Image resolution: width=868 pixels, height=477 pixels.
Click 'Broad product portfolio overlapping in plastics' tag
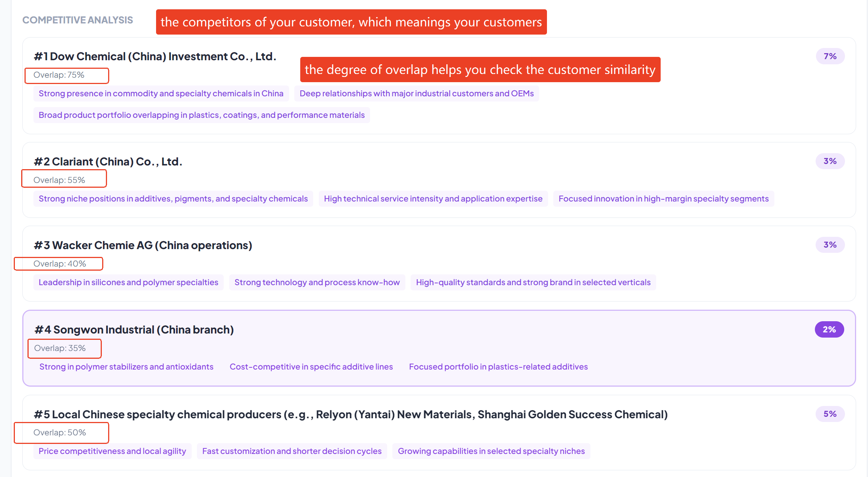202,115
